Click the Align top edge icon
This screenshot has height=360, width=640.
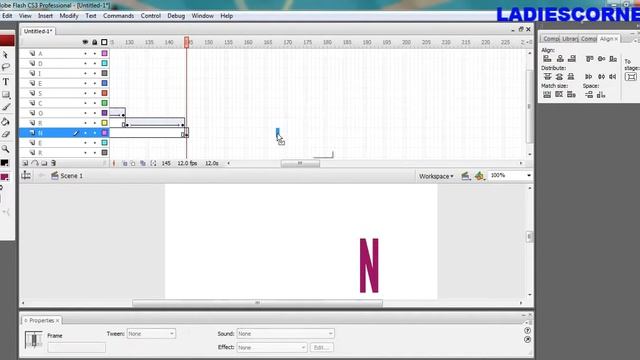pyautogui.click(x=589, y=59)
